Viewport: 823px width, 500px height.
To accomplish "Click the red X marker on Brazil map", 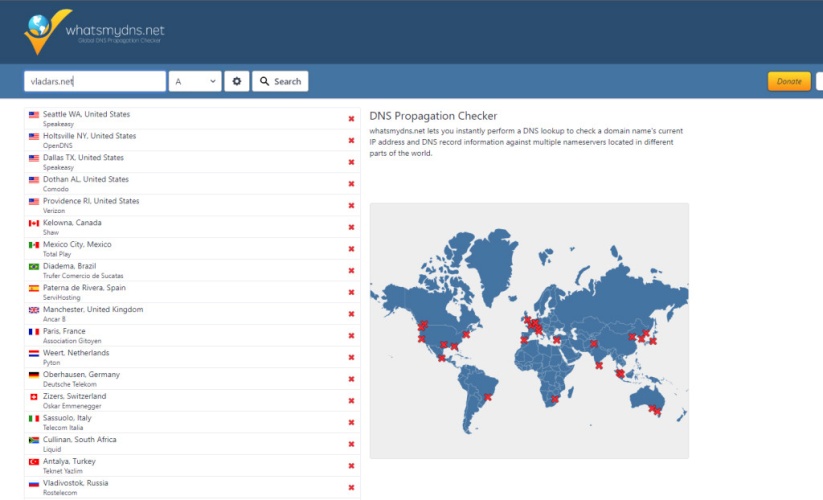I will point(488,397).
